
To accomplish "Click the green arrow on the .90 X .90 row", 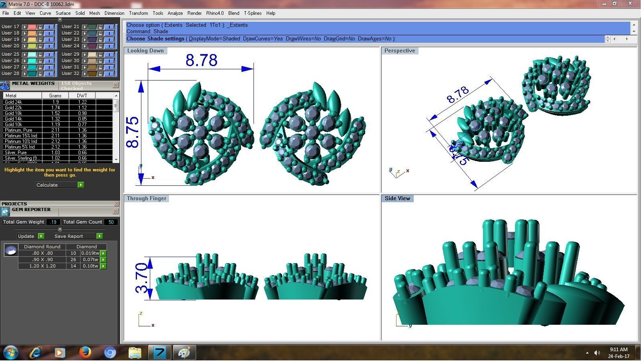I will pyautogui.click(x=103, y=261).
